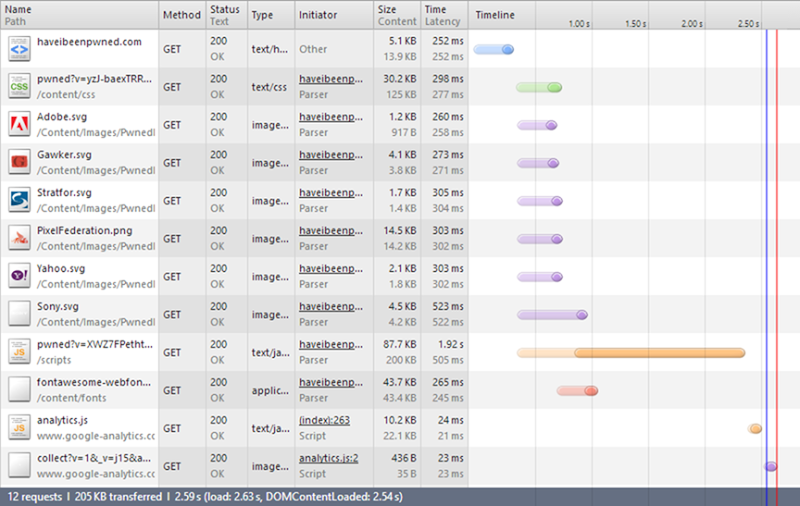Click the Gawker.svg logo icon
Screen dimensions: 800x506
tap(19, 163)
